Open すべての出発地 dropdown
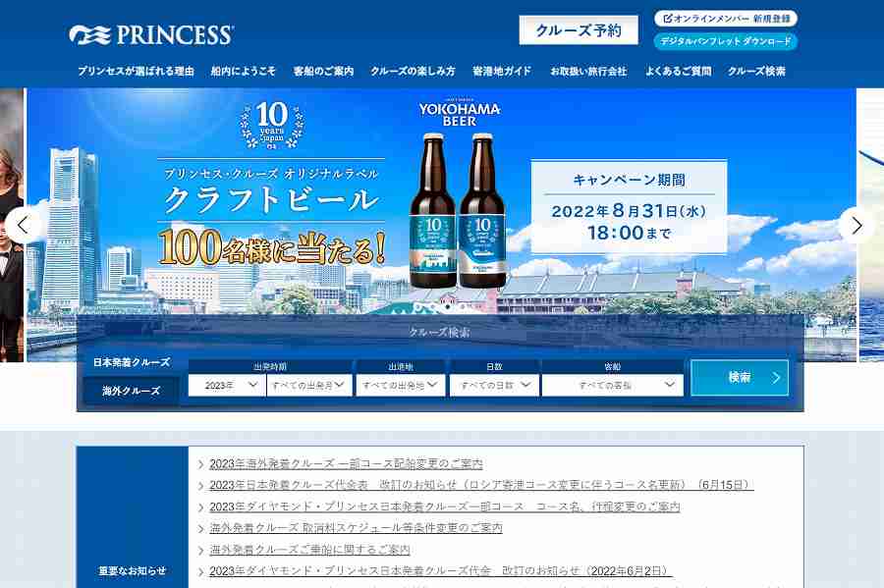The width and height of the screenshot is (884, 588). click(x=401, y=385)
